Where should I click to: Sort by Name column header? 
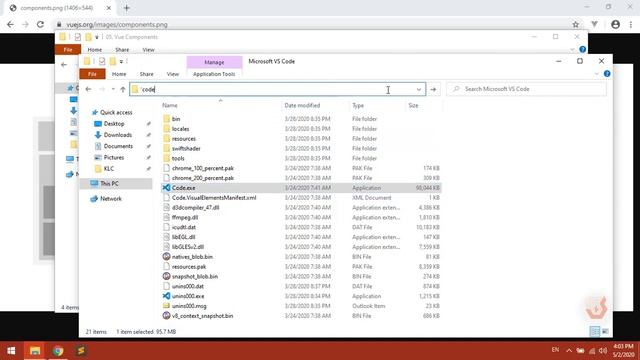pos(170,105)
